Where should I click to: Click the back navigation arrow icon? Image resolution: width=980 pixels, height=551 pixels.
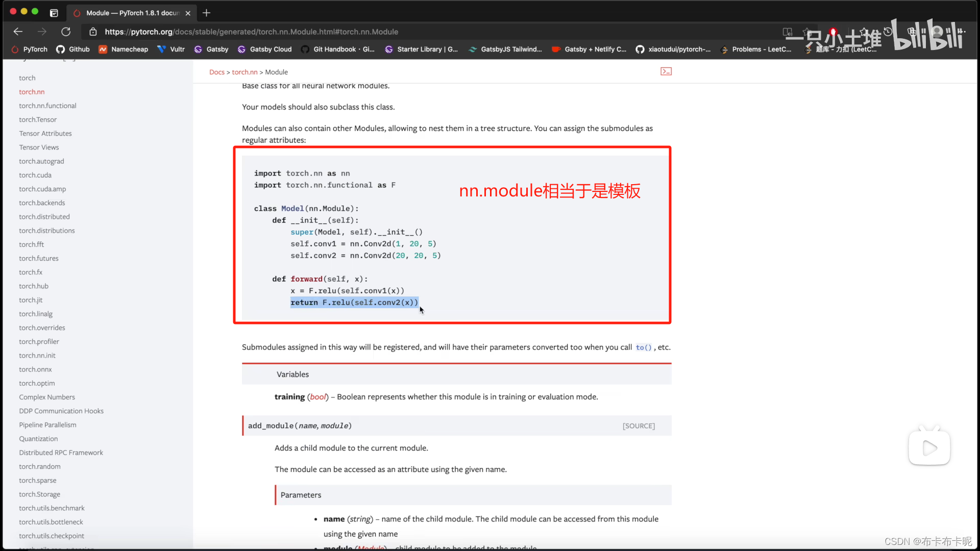pyautogui.click(x=18, y=32)
